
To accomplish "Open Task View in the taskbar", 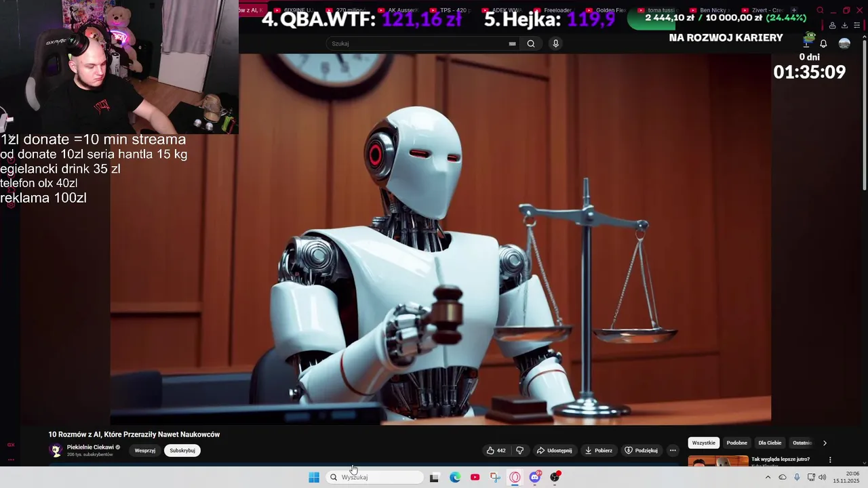I will (435, 477).
